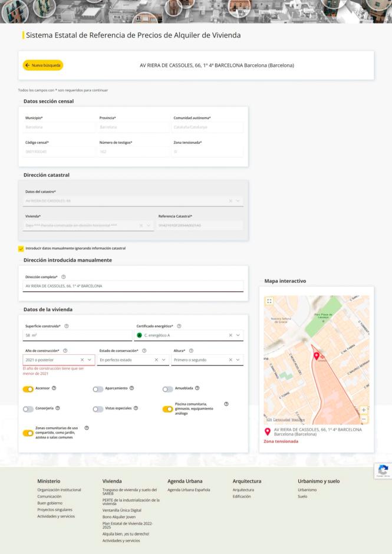Open Traspaso de vivienda y suelo link
This screenshot has width=392, height=554.
(x=129, y=492)
